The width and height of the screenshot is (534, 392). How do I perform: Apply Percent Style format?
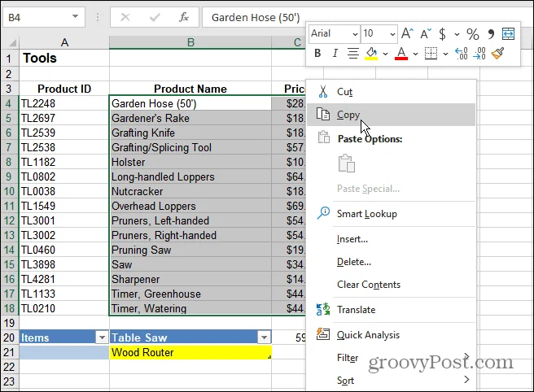tap(472, 33)
